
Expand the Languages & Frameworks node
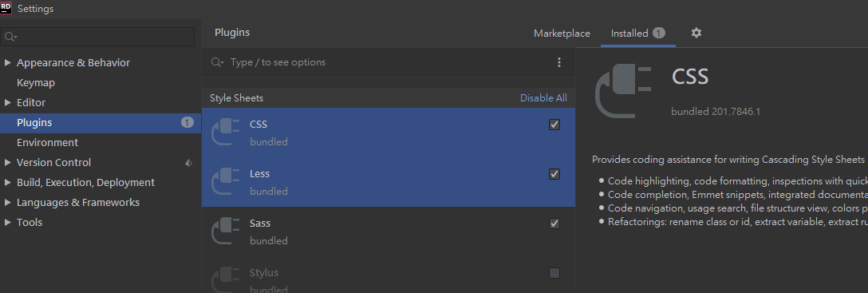(x=8, y=202)
